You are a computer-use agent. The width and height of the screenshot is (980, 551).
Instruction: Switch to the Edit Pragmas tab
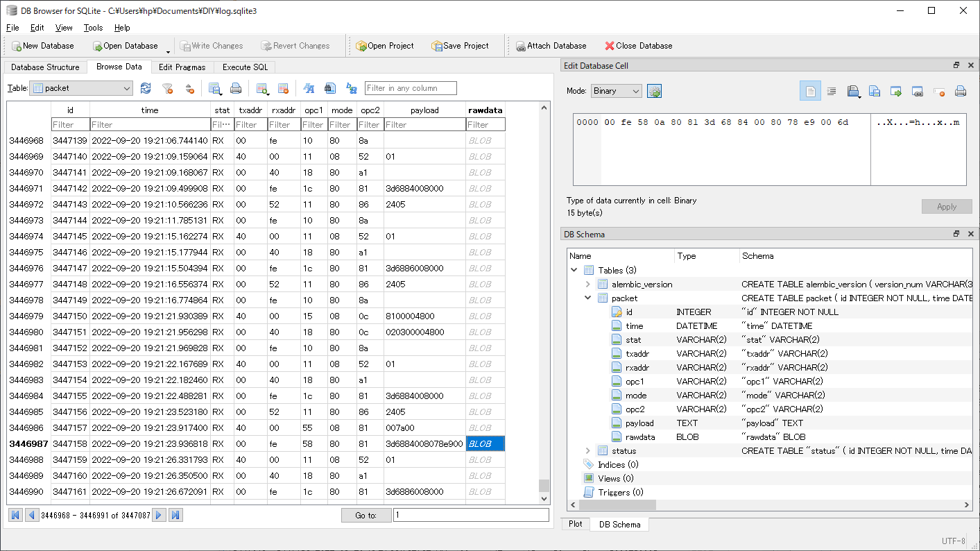(x=182, y=67)
